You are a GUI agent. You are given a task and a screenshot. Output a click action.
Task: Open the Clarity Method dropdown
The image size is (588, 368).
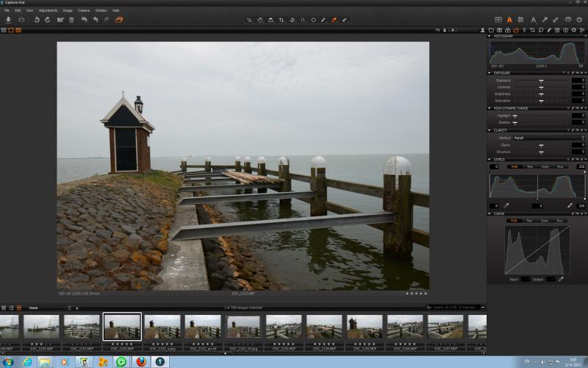(548, 138)
